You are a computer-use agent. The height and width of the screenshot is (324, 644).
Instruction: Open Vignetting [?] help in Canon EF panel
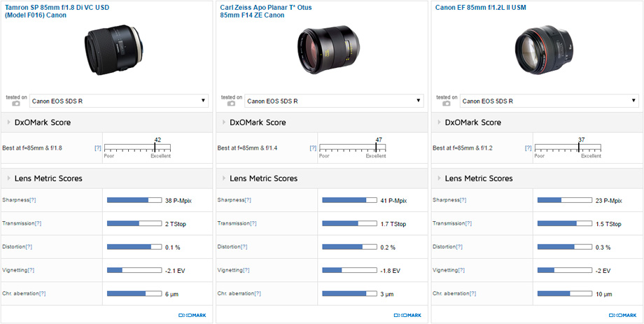(x=461, y=270)
